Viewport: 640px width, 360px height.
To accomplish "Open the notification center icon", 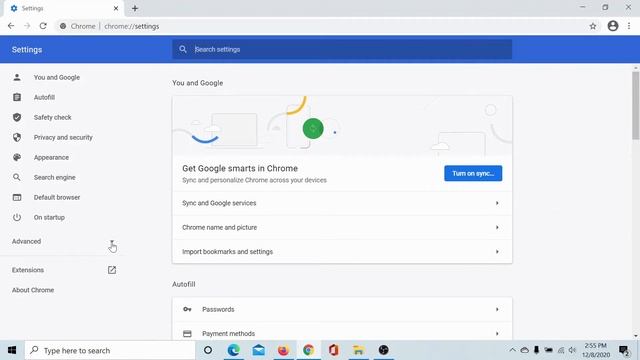I will pyautogui.click(x=624, y=350).
